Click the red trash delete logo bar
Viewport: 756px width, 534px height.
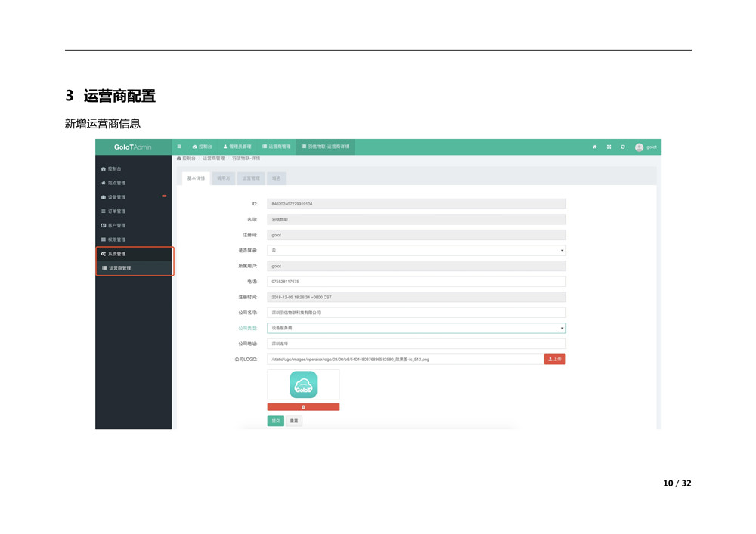coord(303,407)
